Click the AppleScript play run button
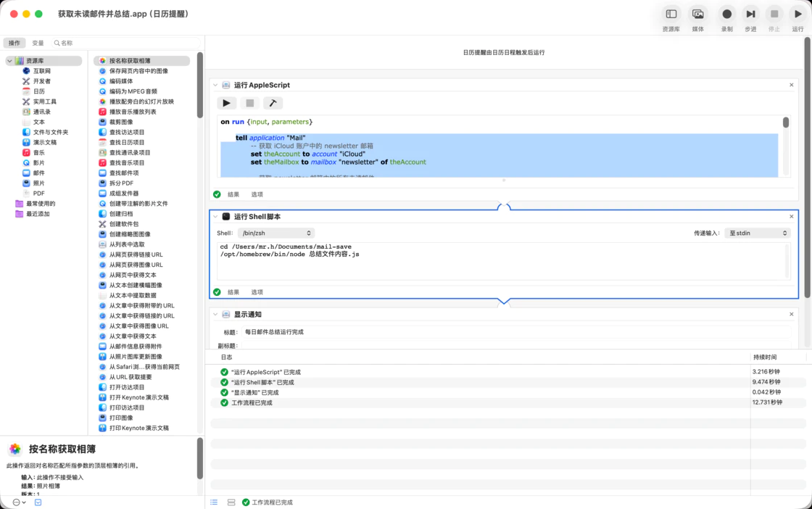 (x=226, y=103)
